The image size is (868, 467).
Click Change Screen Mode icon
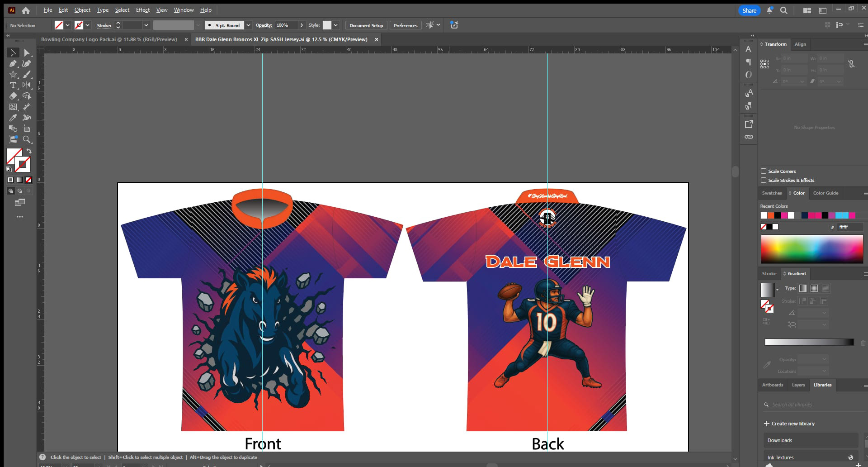(x=20, y=202)
